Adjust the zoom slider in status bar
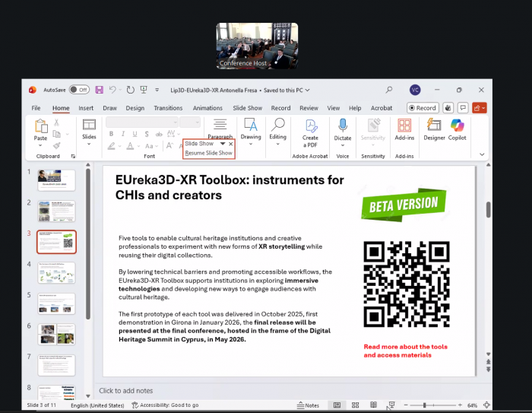 pyautogui.click(x=424, y=405)
